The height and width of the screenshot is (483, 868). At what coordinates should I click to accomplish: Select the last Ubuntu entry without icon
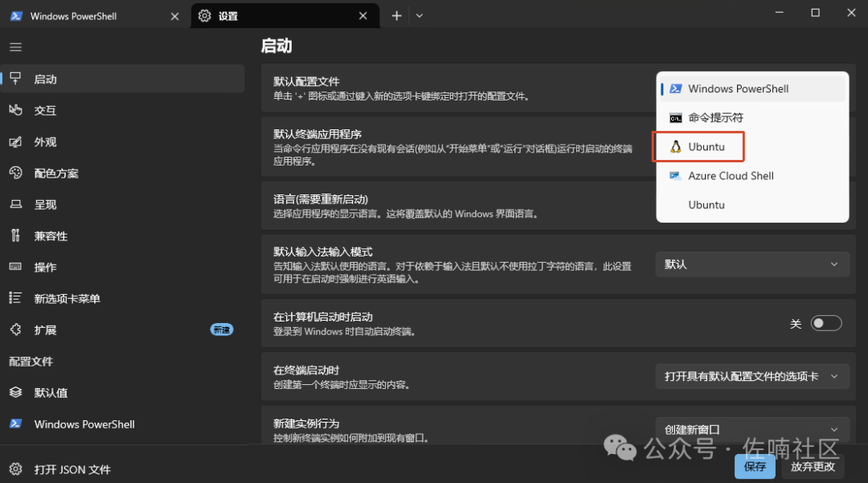(752, 205)
